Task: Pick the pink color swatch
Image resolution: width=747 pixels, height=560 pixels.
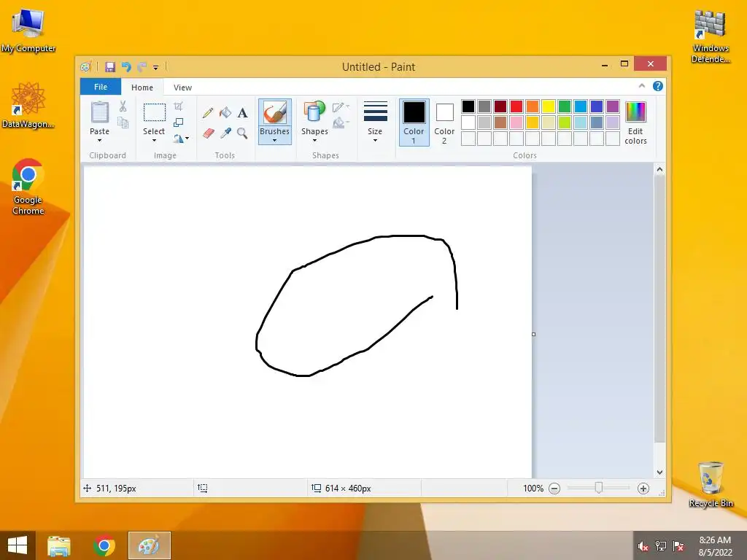Action: pyautogui.click(x=516, y=122)
